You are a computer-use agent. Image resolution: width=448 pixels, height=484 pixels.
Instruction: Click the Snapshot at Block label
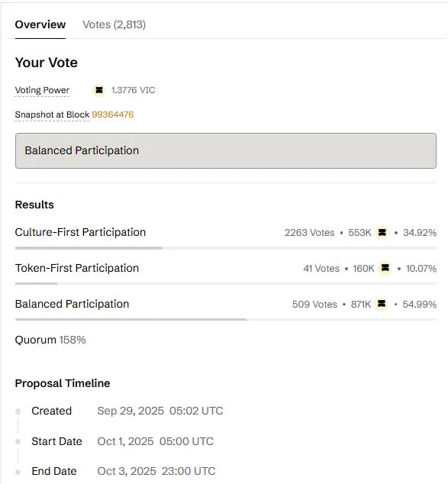(x=52, y=115)
